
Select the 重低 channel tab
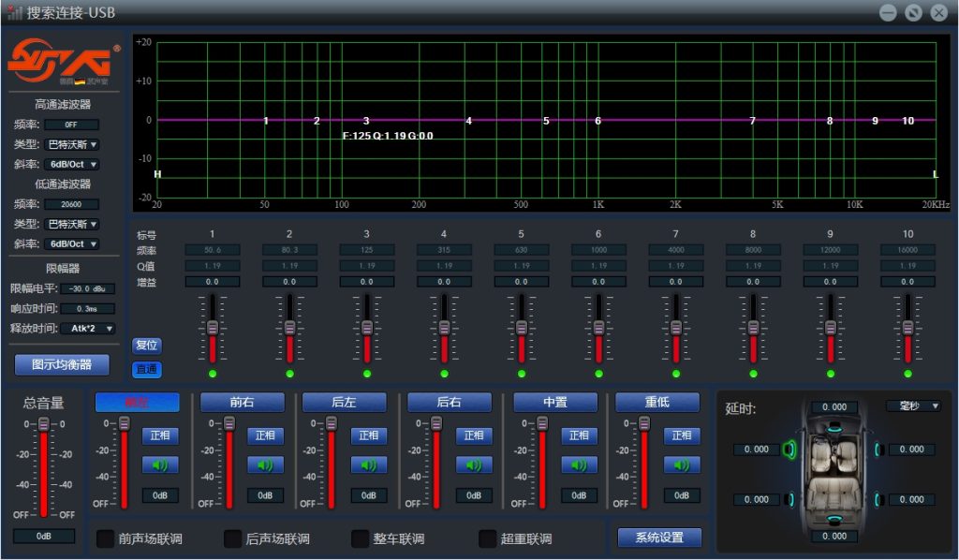tap(657, 403)
